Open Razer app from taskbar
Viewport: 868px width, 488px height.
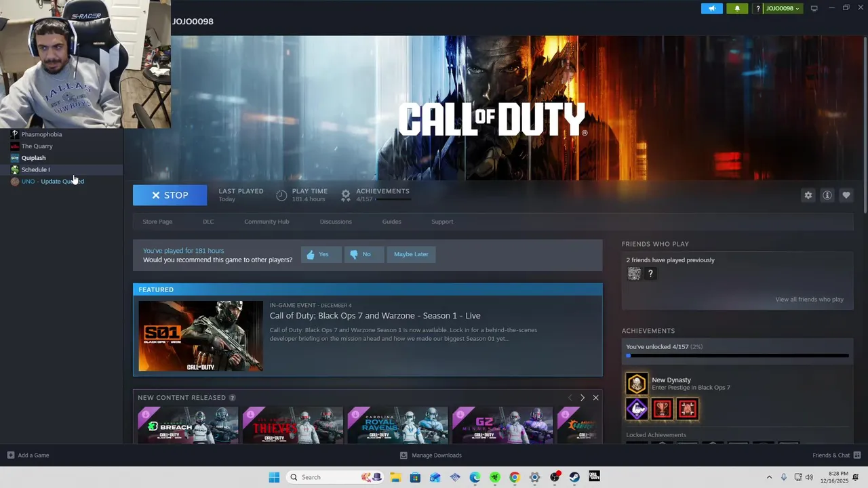[x=495, y=477]
